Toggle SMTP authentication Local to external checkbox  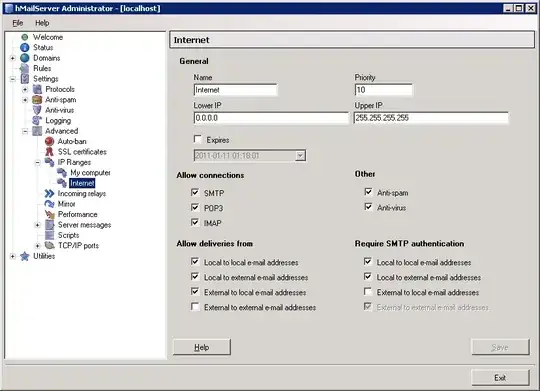click(368, 276)
